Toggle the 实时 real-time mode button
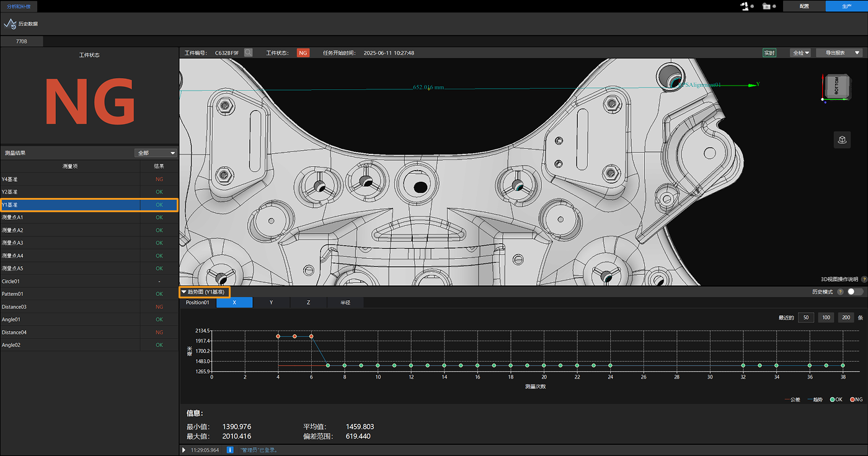The height and width of the screenshot is (456, 868). (769, 53)
